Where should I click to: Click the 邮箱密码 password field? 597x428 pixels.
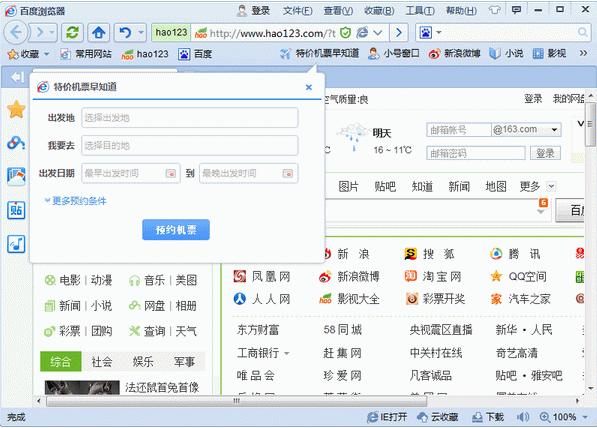pyautogui.click(x=476, y=153)
